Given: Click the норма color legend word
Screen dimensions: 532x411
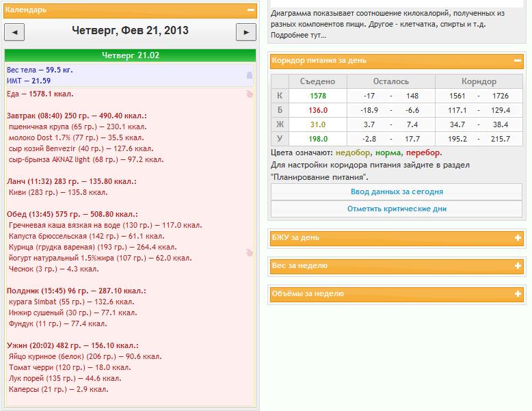Looking at the screenshot, I should pos(388,153).
